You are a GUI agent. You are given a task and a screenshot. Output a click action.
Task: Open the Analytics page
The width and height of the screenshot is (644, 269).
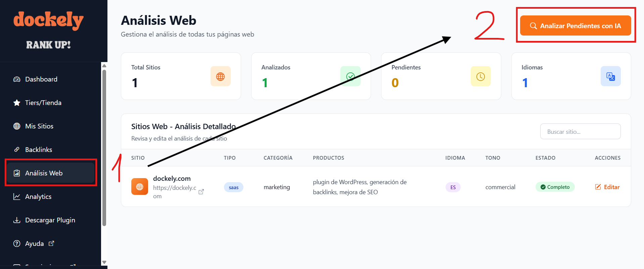38,197
